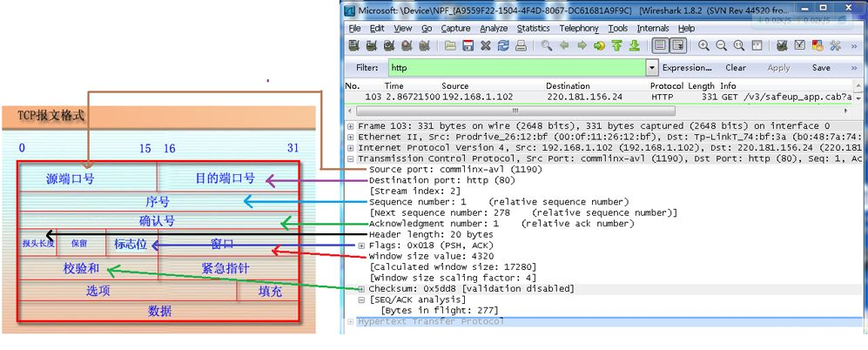
Task: Jump to last packet icon
Action: pyautogui.click(x=635, y=46)
